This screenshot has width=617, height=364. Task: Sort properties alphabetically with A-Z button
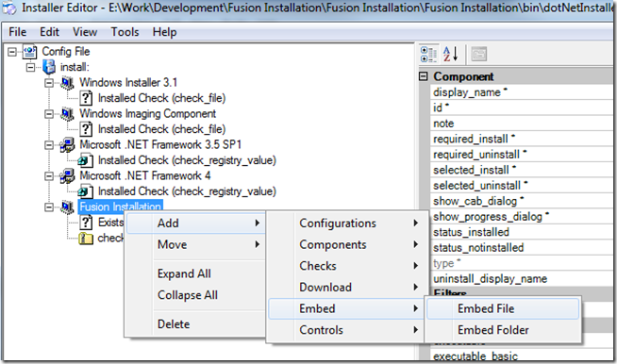[x=451, y=54]
